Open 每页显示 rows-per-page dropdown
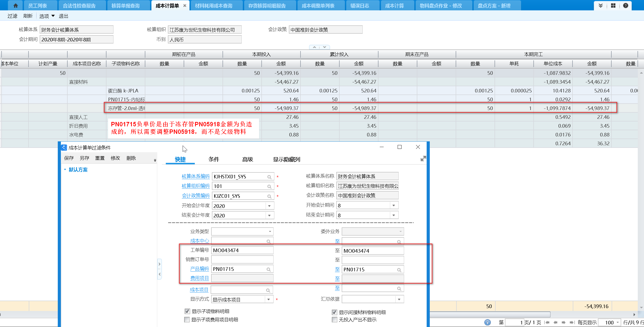This screenshot has width=644, height=327. [618, 322]
